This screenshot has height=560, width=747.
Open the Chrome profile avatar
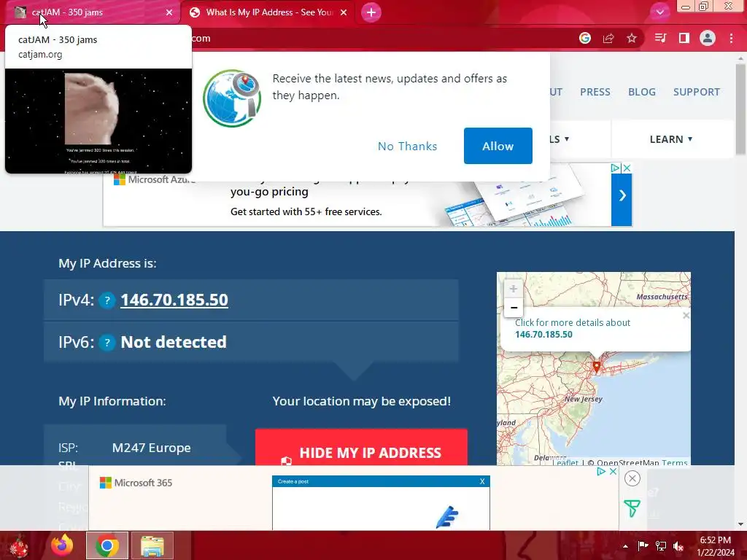point(708,38)
